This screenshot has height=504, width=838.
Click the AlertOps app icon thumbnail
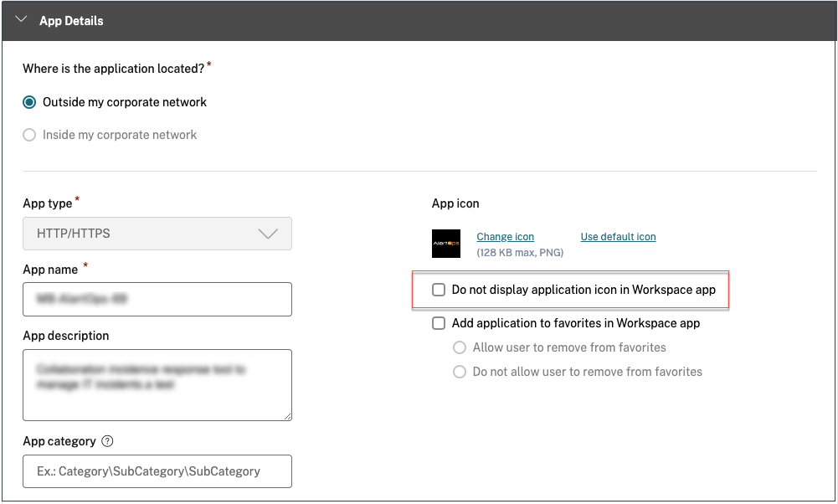click(446, 243)
